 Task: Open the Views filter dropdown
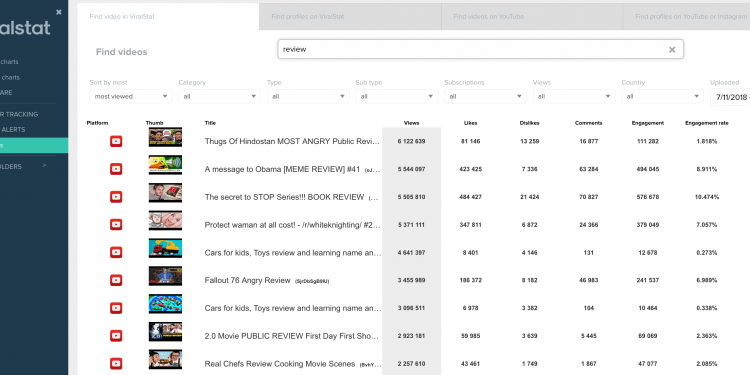point(574,97)
